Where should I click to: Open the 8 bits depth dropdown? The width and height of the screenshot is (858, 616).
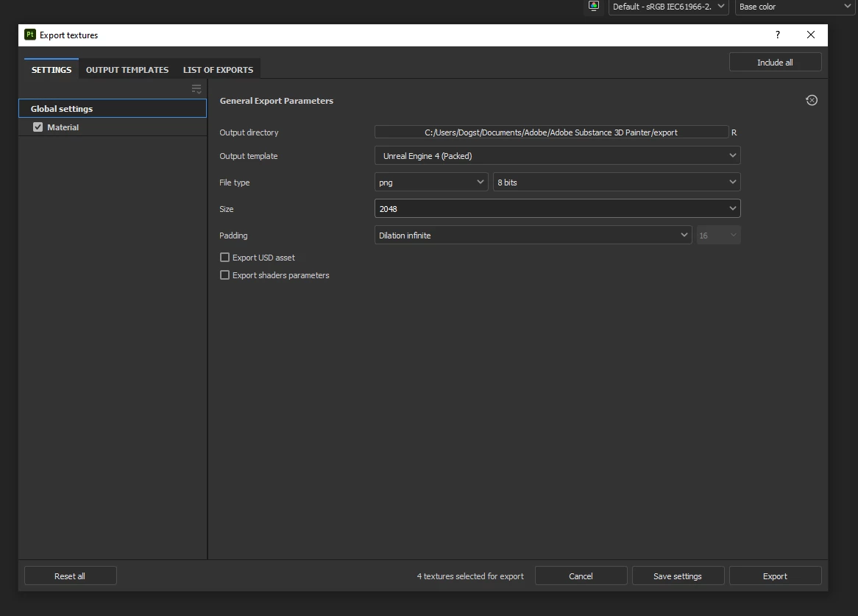[617, 183]
